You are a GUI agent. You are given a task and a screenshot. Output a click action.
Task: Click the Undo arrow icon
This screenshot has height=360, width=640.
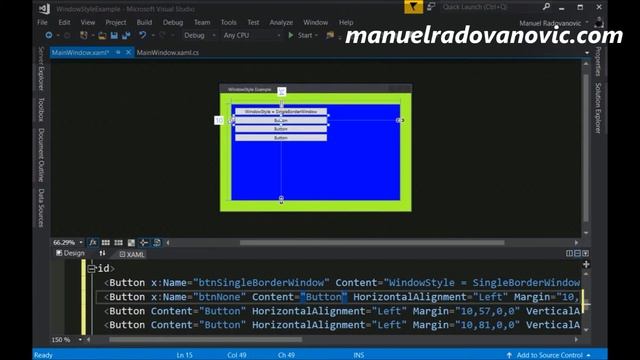(142, 35)
